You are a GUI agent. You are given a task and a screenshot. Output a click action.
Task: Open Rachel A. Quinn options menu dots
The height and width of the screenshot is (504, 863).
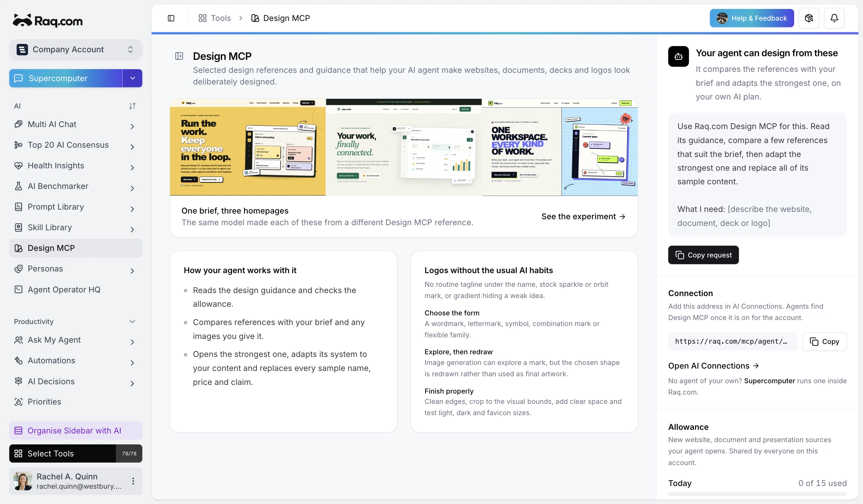click(x=133, y=481)
